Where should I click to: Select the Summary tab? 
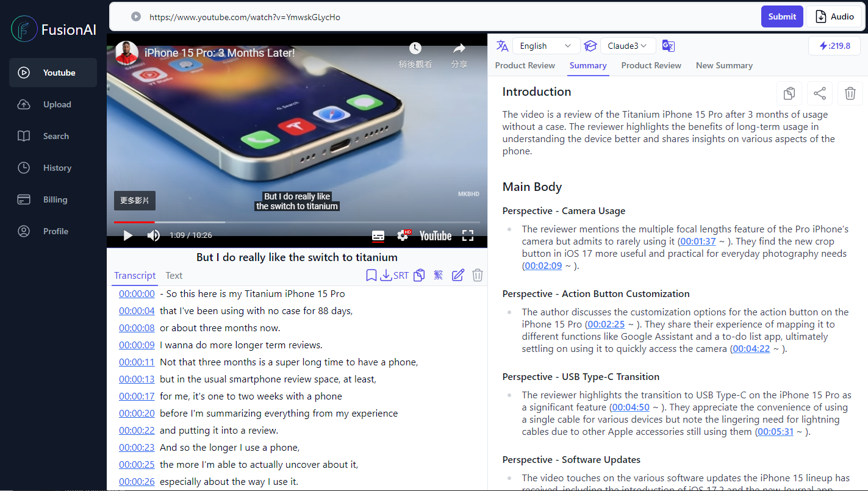[588, 65]
